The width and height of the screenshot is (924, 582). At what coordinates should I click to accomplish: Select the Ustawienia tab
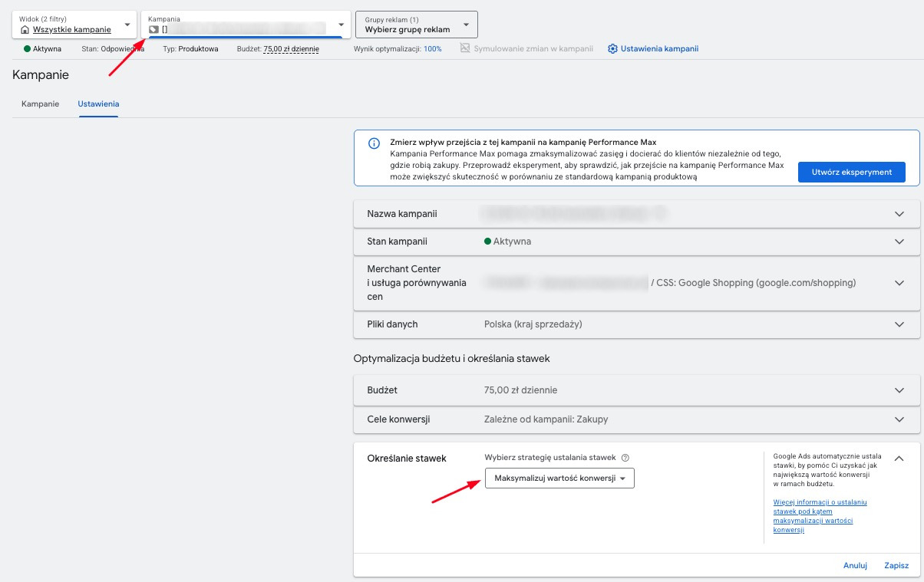(98, 104)
